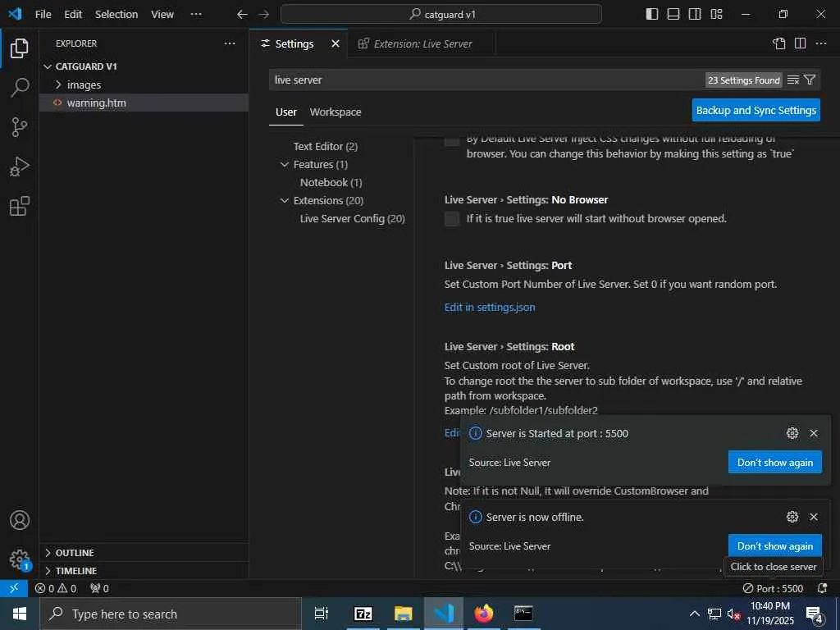
Task: Click Edit in settings.json under Port
Action: tap(490, 307)
